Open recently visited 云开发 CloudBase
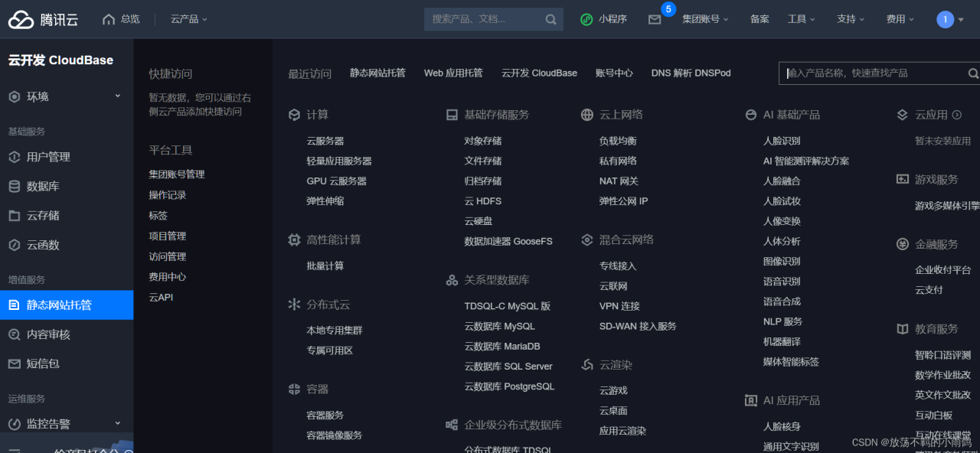980x453 pixels. click(539, 73)
